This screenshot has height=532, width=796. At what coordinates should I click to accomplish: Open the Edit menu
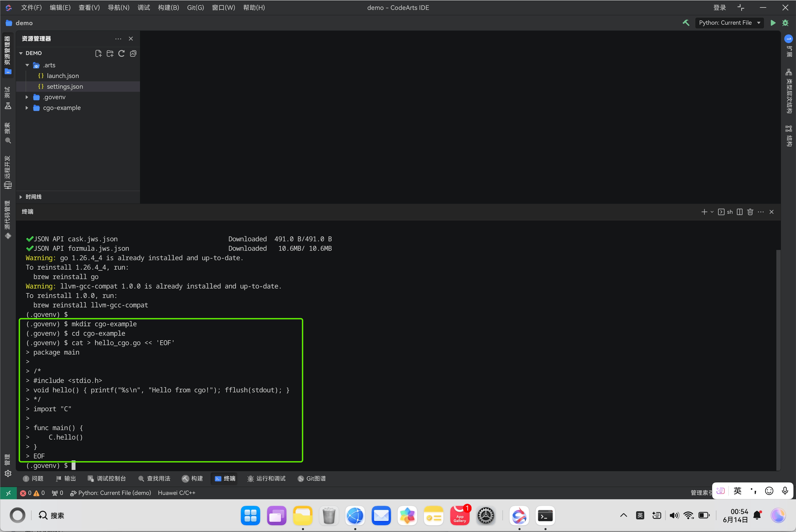60,7
